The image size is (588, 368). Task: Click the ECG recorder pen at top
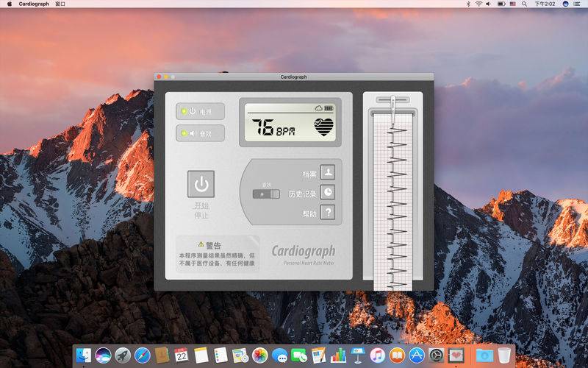pos(392,109)
